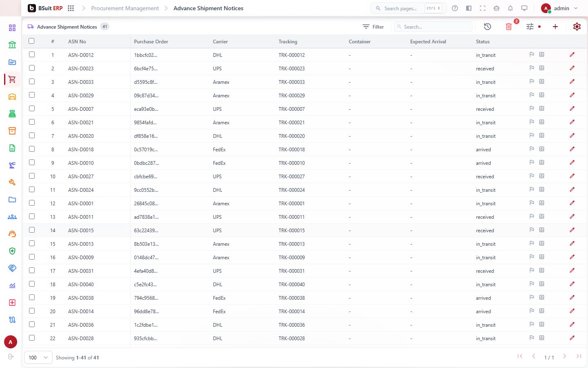Click the edit pencil for ASN-D0012
588x368 pixels.
coord(572,55)
